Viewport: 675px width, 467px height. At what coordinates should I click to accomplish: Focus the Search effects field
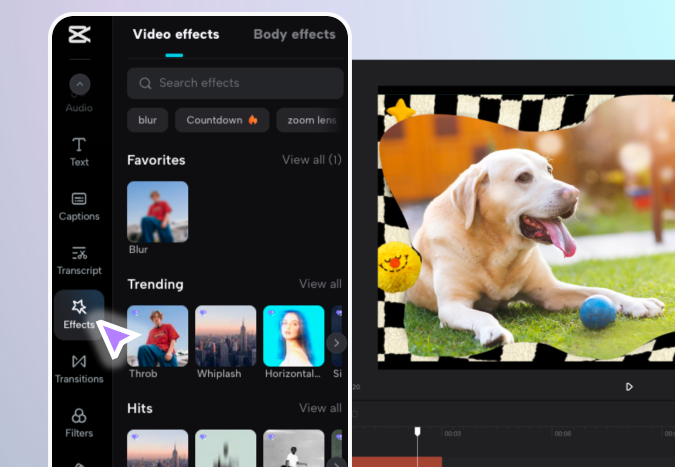click(x=235, y=83)
